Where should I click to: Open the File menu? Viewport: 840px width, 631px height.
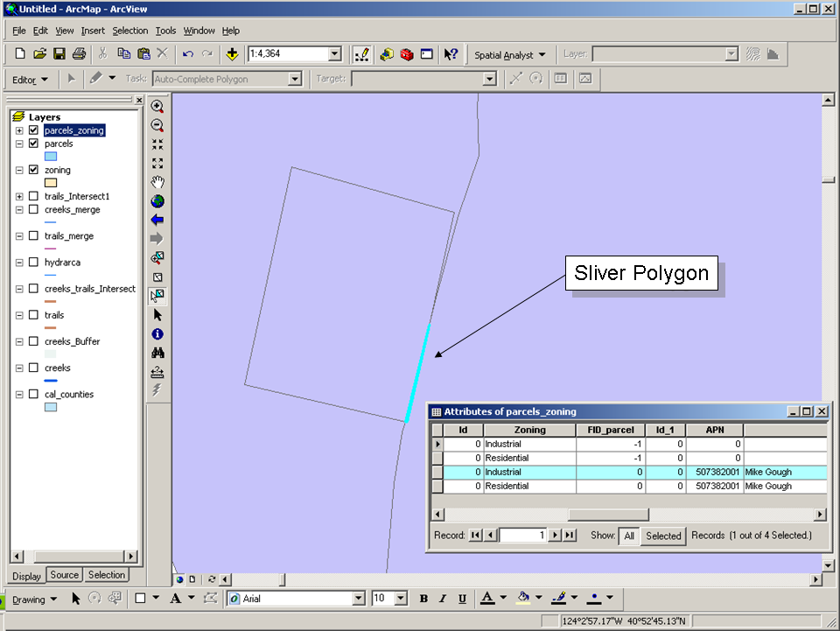[18, 31]
